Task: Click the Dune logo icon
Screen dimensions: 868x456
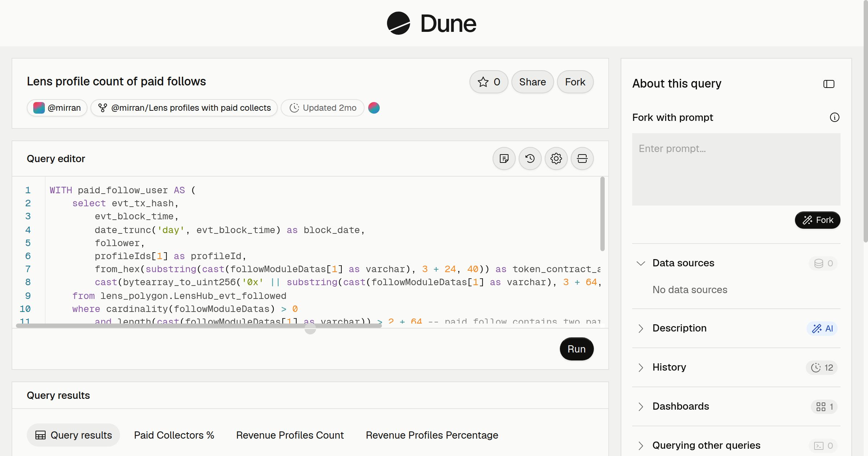Action: coord(398,23)
